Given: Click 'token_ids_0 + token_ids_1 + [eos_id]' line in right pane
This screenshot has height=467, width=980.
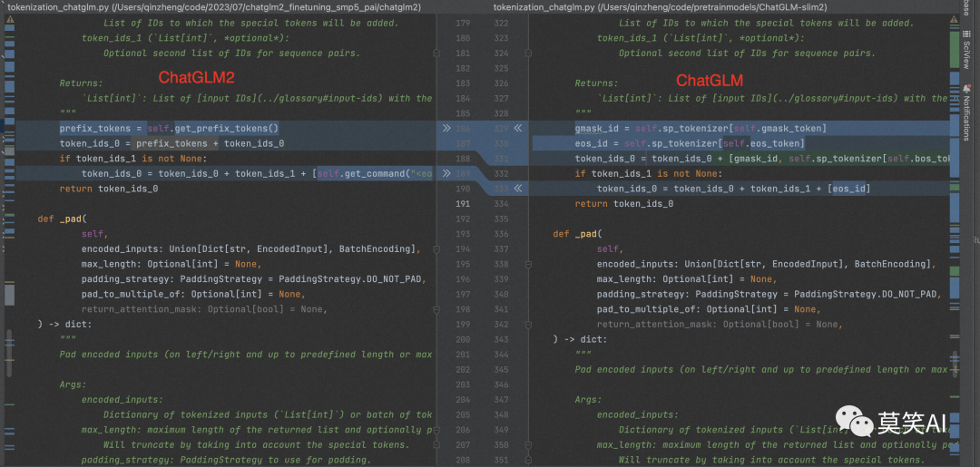Looking at the screenshot, I should point(734,188).
